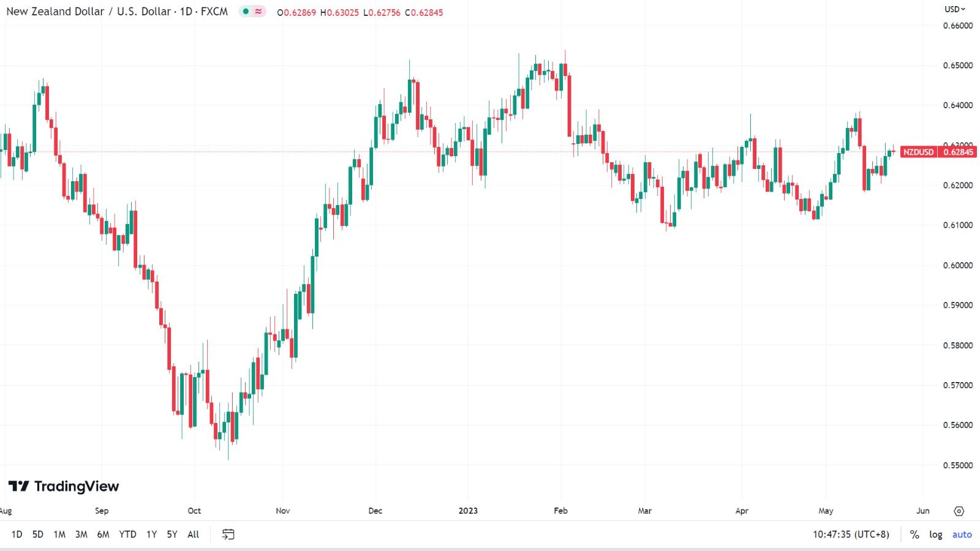980x551 pixels.
Task: Click the 0.61000 price axis label
Action: pyautogui.click(x=958, y=225)
